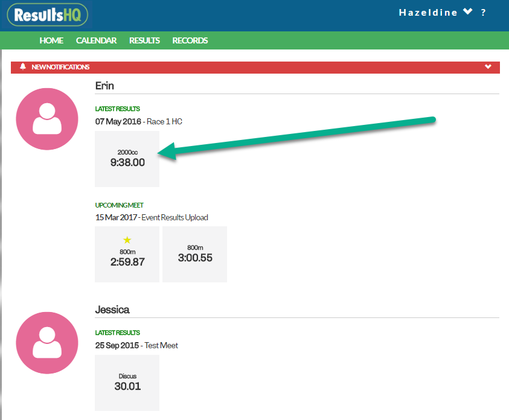
Task: Click the 15 Mar 2017 - Event Results Upload text
Action: [x=152, y=217]
